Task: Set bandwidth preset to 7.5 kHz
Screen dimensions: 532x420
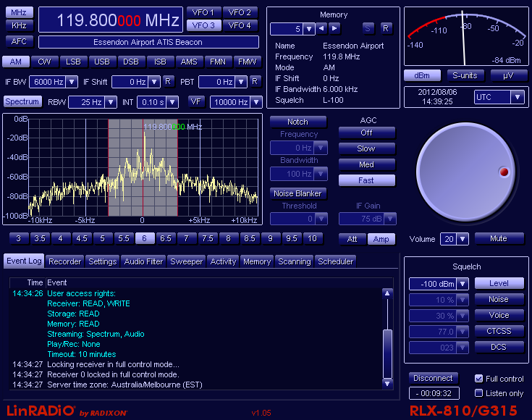Action: click(207, 238)
